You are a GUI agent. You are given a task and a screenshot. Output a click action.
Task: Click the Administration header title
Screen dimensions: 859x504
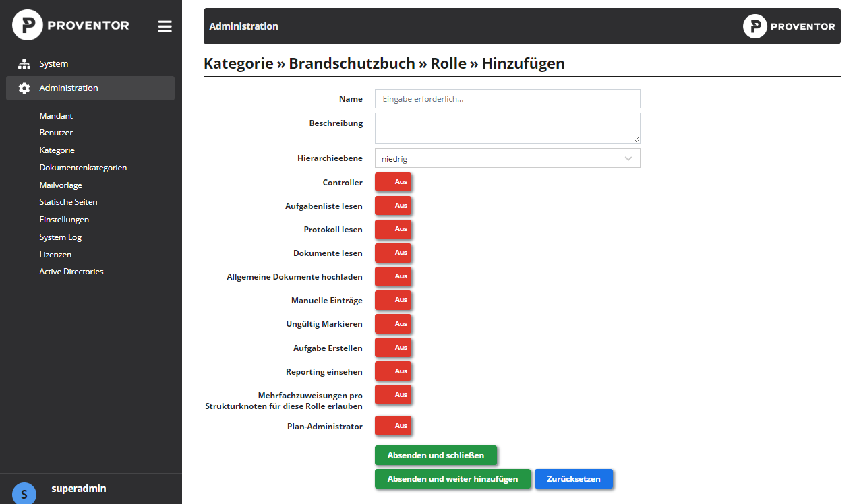pos(243,26)
